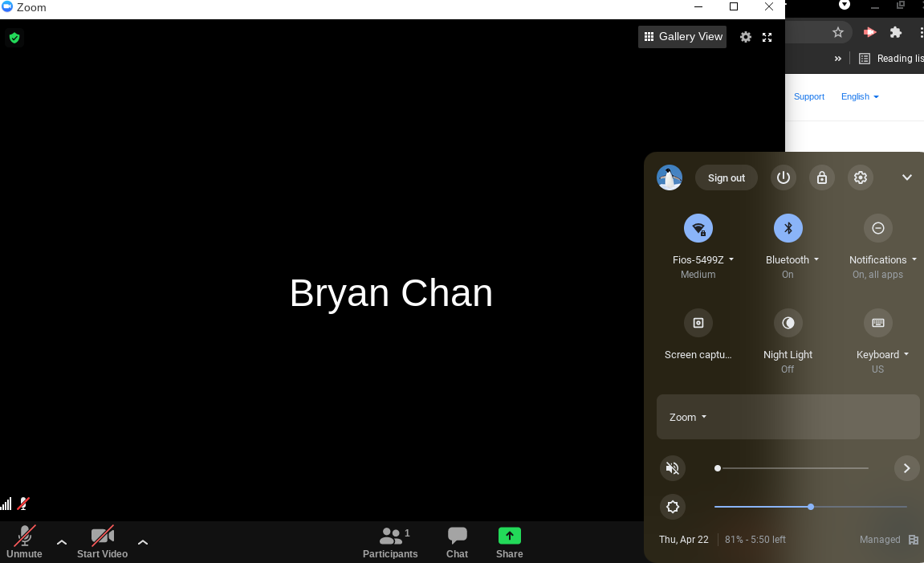Image resolution: width=924 pixels, height=563 pixels.
Task: Open the English language dropdown
Action: click(x=860, y=96)
